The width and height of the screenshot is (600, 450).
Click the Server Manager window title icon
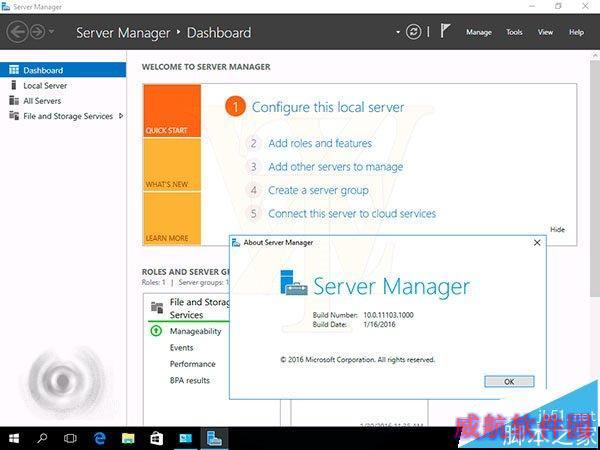point(6,6)
